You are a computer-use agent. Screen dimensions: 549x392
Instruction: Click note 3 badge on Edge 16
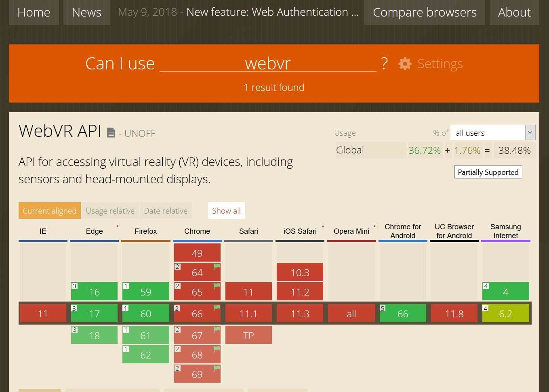coord(74,286)
